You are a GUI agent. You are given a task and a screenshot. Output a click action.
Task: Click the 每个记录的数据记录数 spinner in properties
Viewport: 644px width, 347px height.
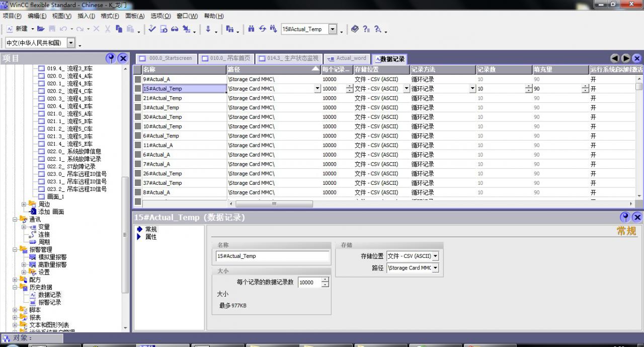coord(325,283)
